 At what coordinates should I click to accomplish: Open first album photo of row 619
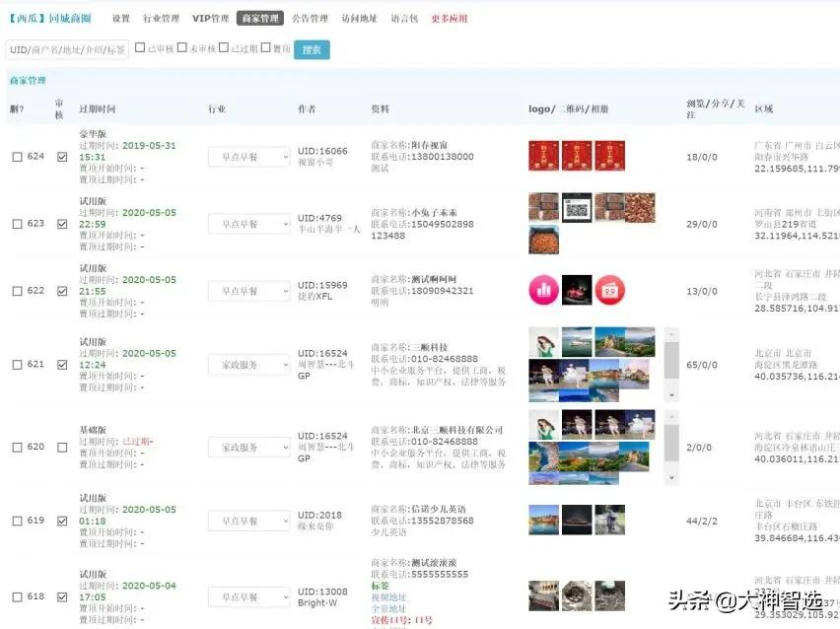click(543, 520)
